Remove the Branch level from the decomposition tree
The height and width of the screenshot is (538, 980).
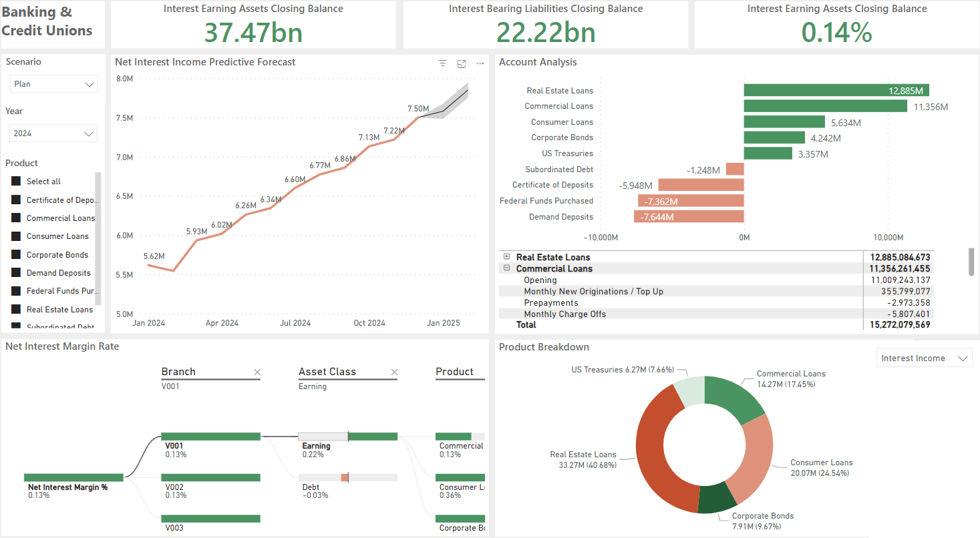(x=257, y=372)
